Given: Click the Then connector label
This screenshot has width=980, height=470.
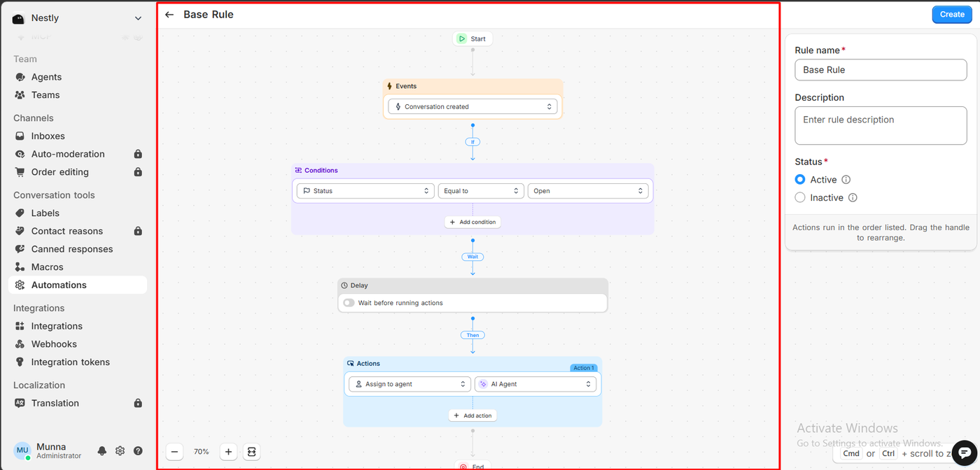Looking at the screenshot, I should (472, 335).
